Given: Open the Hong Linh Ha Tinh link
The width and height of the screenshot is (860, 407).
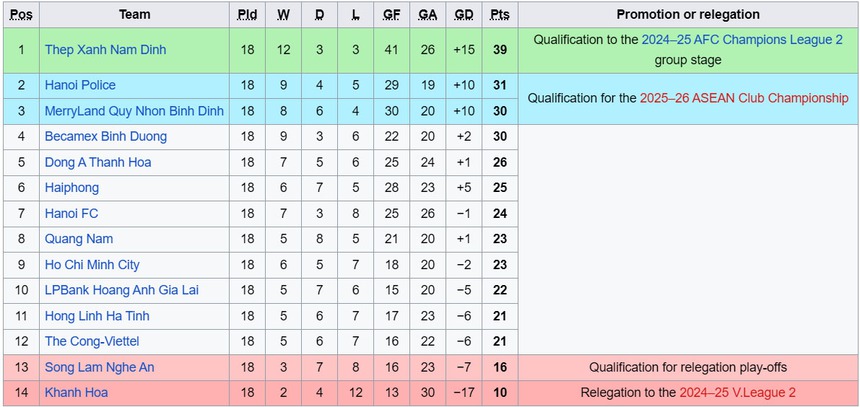Looking at the screenshot, I should (x=97, y=316).
